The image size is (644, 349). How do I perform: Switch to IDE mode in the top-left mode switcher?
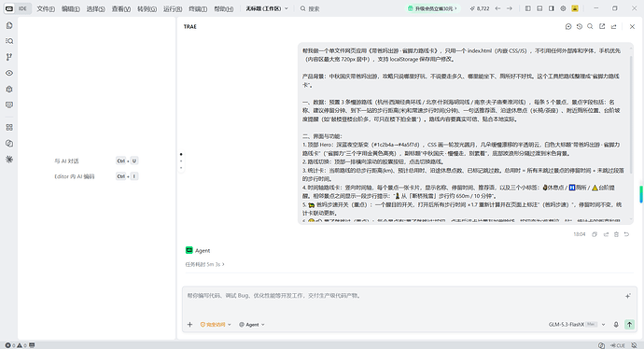point(22,8)
